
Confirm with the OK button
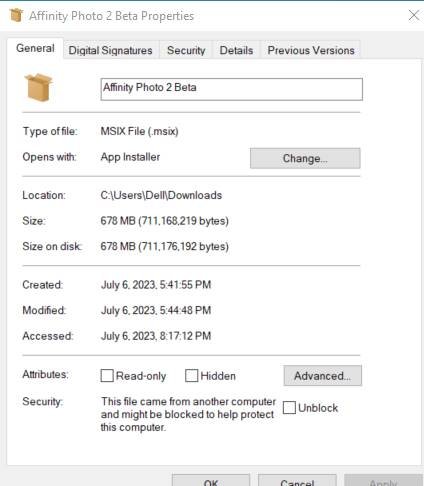click(x=211, y=482)
